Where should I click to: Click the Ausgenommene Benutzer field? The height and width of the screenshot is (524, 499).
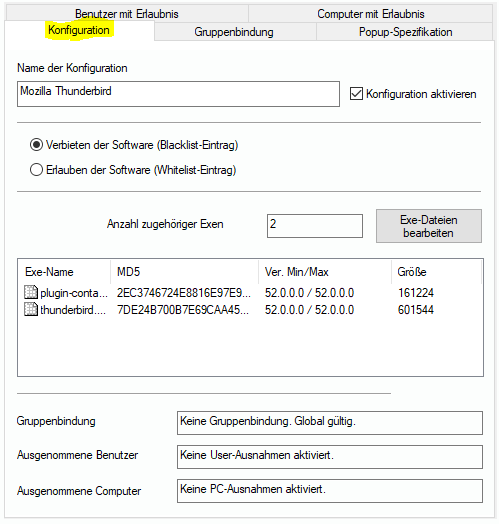[330, 457]
